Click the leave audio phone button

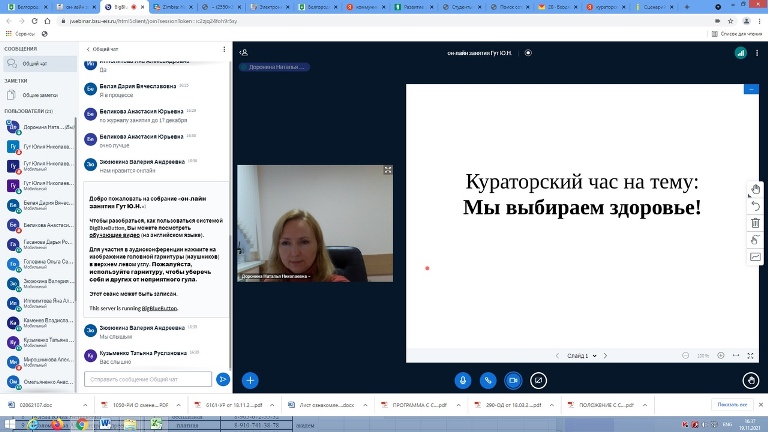pos(488,380)
